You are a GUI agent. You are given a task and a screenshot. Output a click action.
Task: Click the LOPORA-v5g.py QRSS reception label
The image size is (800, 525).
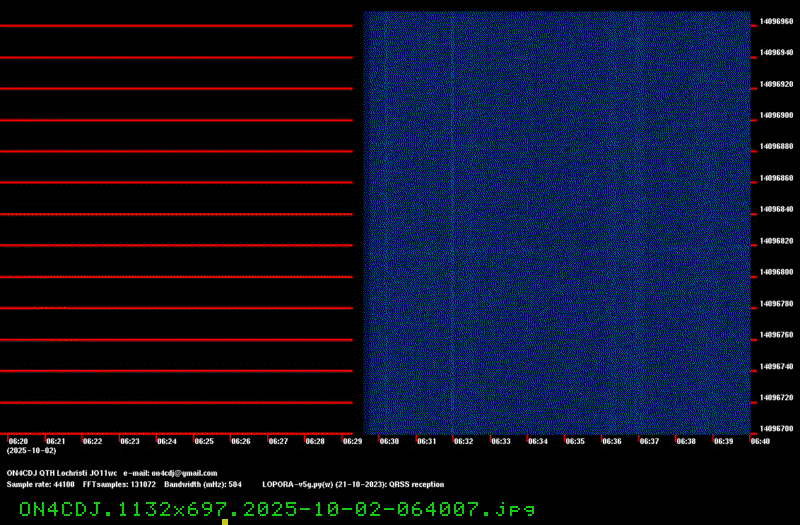353,484
